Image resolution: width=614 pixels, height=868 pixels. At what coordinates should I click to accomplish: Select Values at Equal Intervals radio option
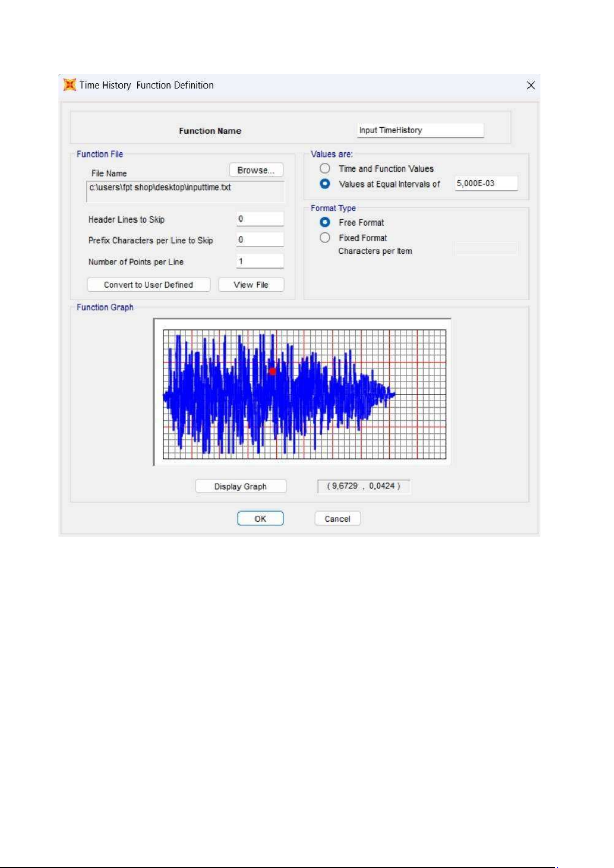point(325,184)
